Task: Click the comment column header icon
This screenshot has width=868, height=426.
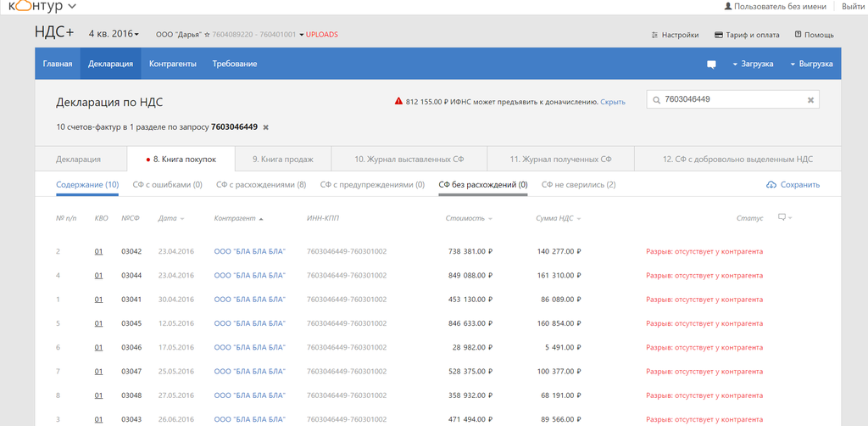Action: [x=782, y=218]
